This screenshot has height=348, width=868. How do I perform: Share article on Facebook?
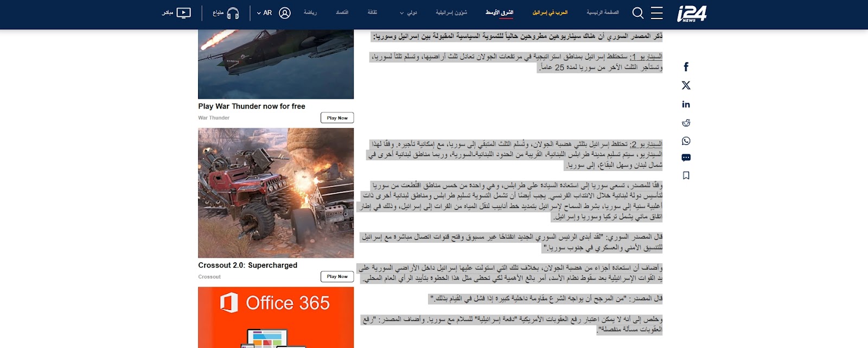click(686, 67)
